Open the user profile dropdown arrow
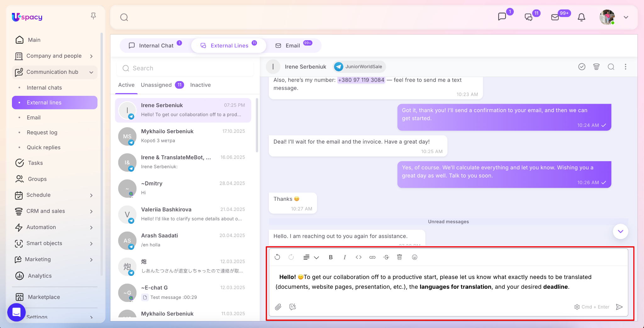Viewport: 644px width, 328px height. [626, 17]
